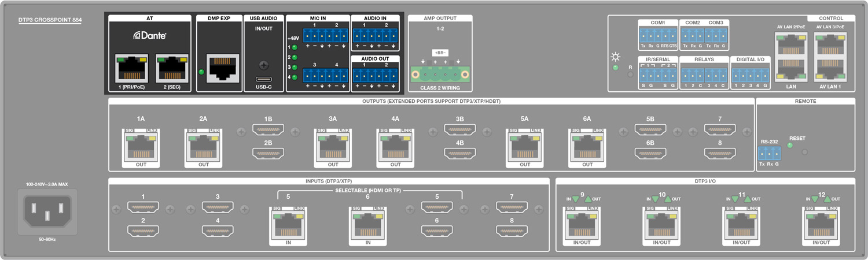Select the AV LAN 1 network port
The width and height of the screenshot is (868, 260).
point(829,69)
